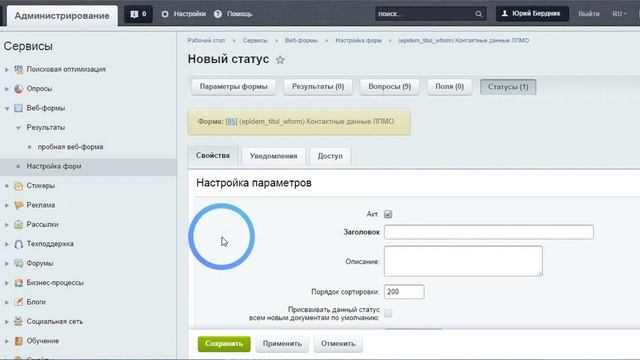Expand the Стикеры tree node
The width and height of the screenshot is (640, 360).
click(x=7, y=186)
